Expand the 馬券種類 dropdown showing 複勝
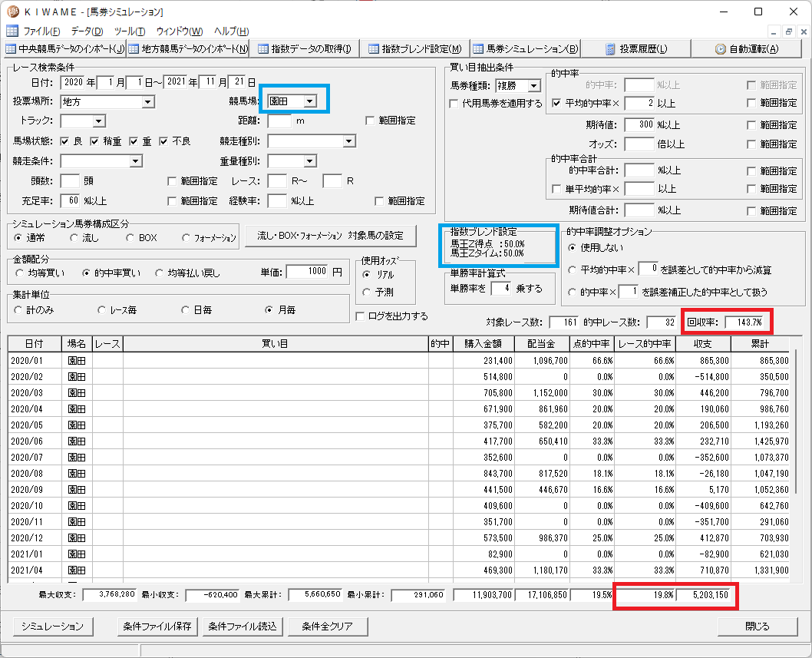812x658 pixels. tap(534, 86)
